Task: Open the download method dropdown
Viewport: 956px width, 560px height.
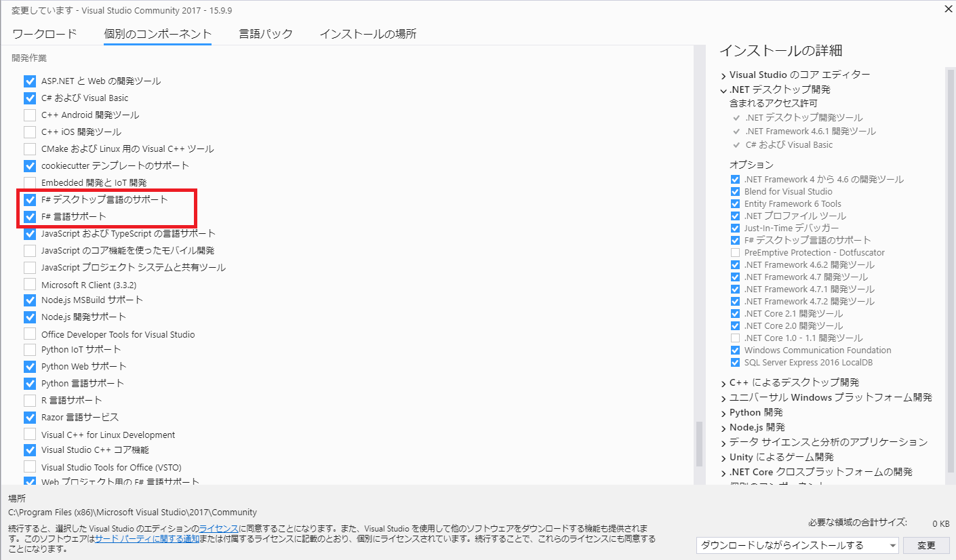Action: (797, 545)
